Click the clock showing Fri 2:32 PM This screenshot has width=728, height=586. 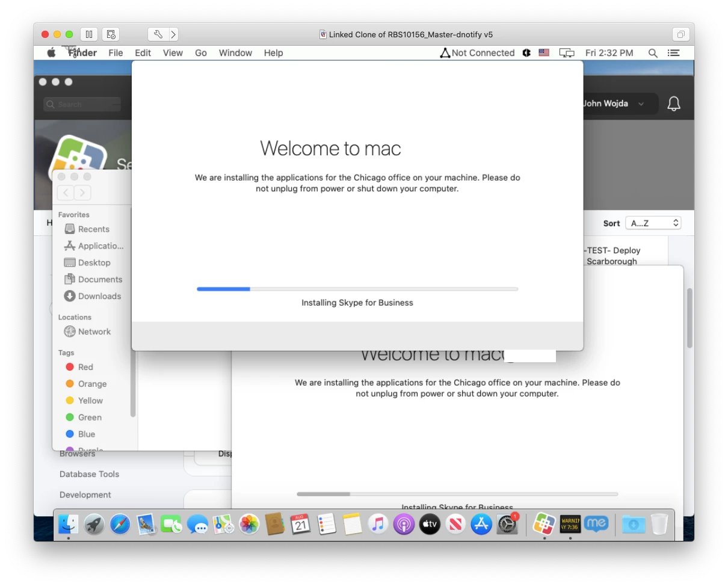coord(609,53)
